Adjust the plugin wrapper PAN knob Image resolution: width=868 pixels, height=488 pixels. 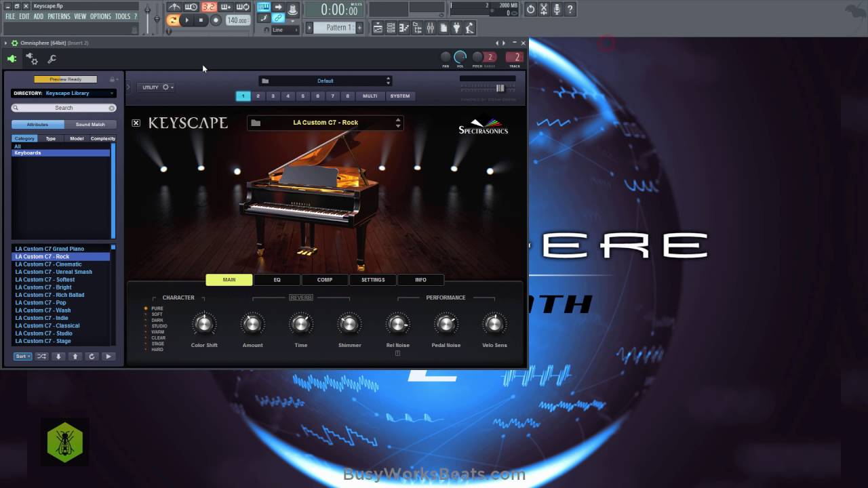tap(446, 58)
